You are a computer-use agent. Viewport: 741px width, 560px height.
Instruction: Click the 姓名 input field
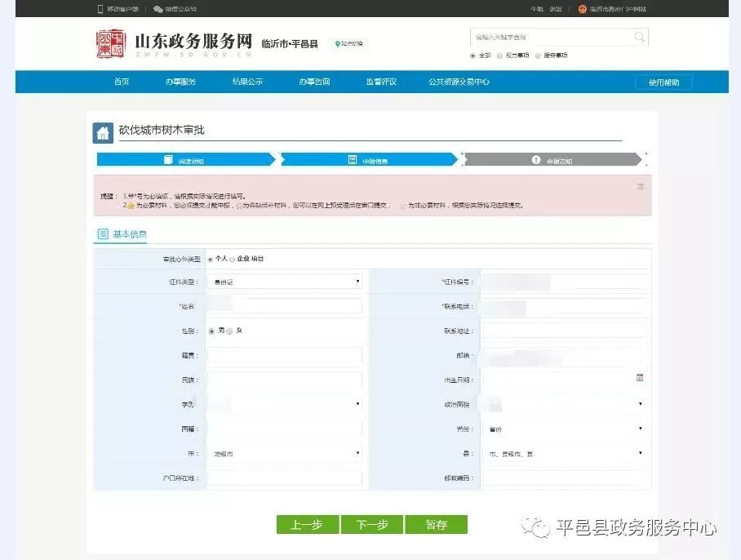tap(284, 305)
